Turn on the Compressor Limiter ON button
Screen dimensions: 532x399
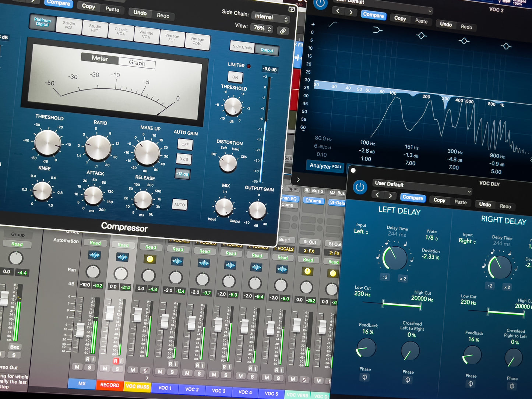pyautogui.click(x=235, y=77)
